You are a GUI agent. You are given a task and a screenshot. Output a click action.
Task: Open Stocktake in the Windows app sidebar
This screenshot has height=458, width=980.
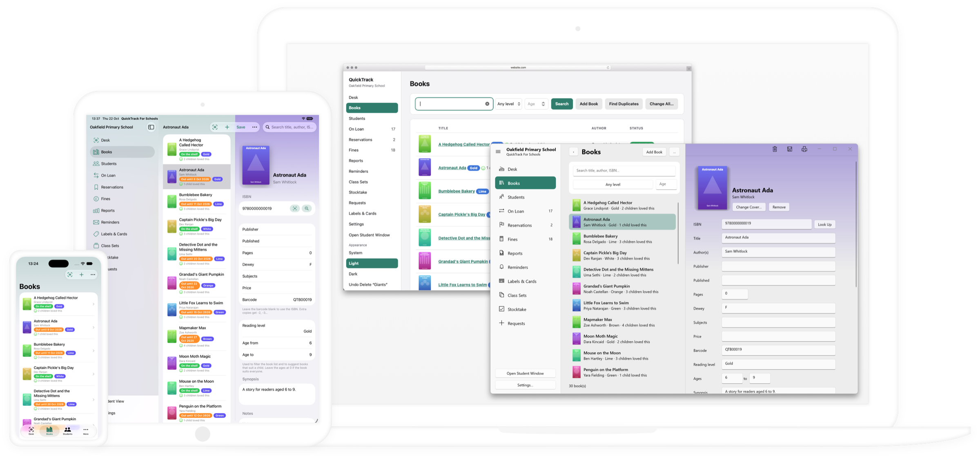point(525,309)
